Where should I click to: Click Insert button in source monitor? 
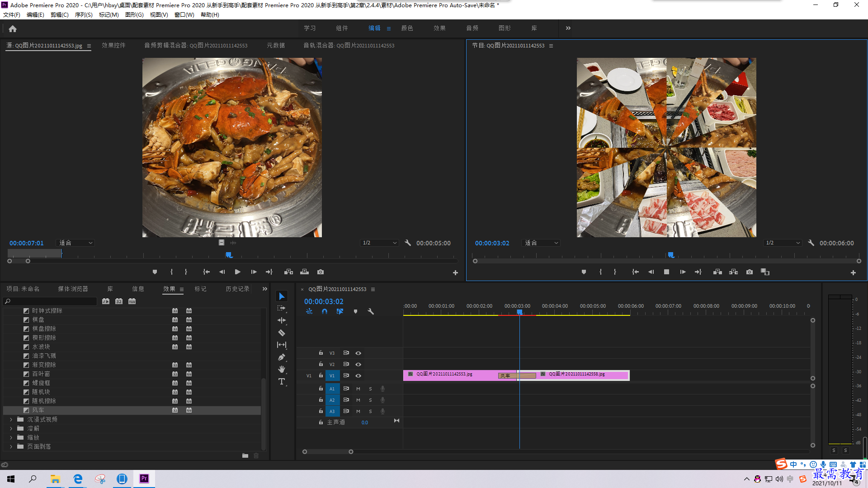tap(288, 272)
